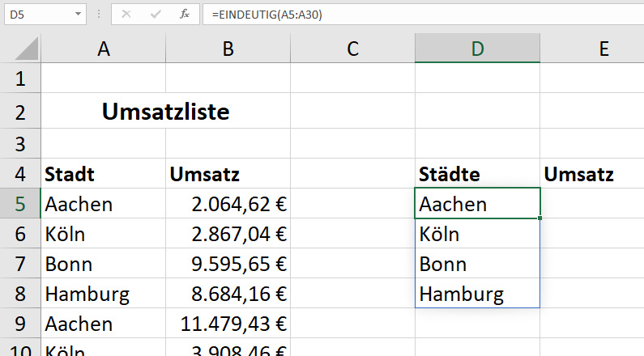The height and width of the screenshot is (356, 644).
Task: Select column C header
Action: coord(352,49)
